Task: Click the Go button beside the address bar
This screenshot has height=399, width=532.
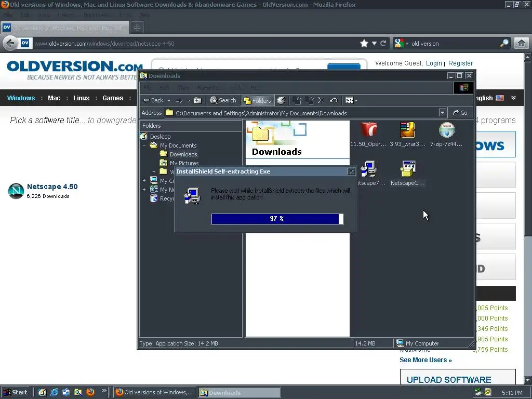Action: point(460,113)
